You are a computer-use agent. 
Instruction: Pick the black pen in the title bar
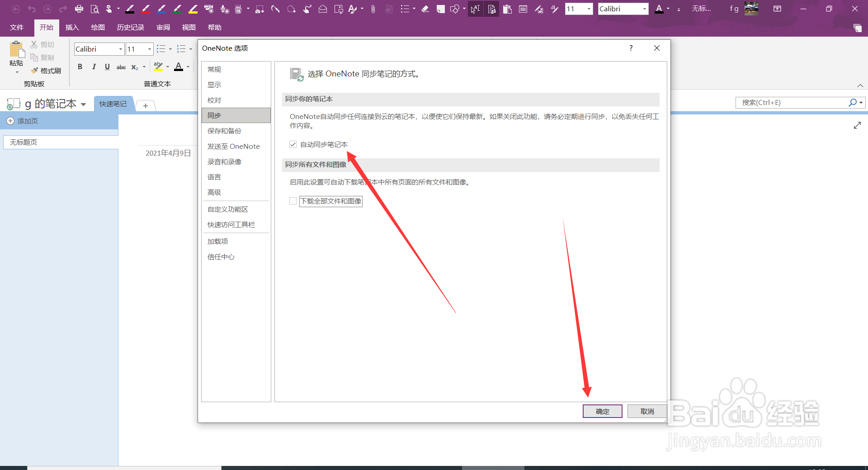coord(130,9)
